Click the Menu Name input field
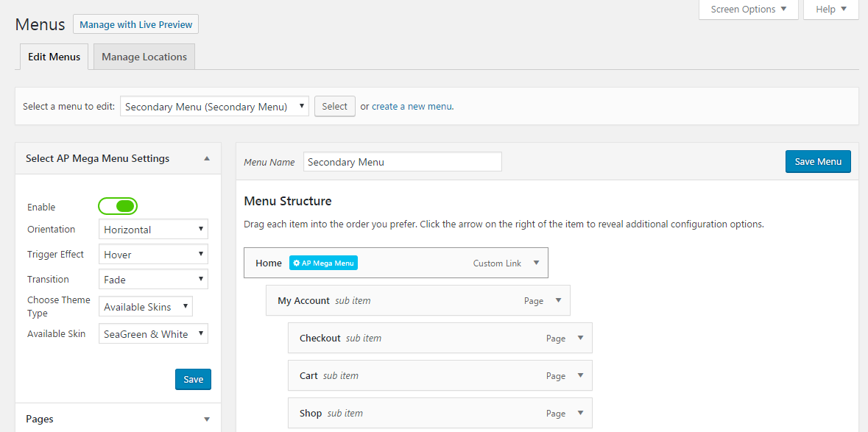The image size is (868, 432). (403, 162)
